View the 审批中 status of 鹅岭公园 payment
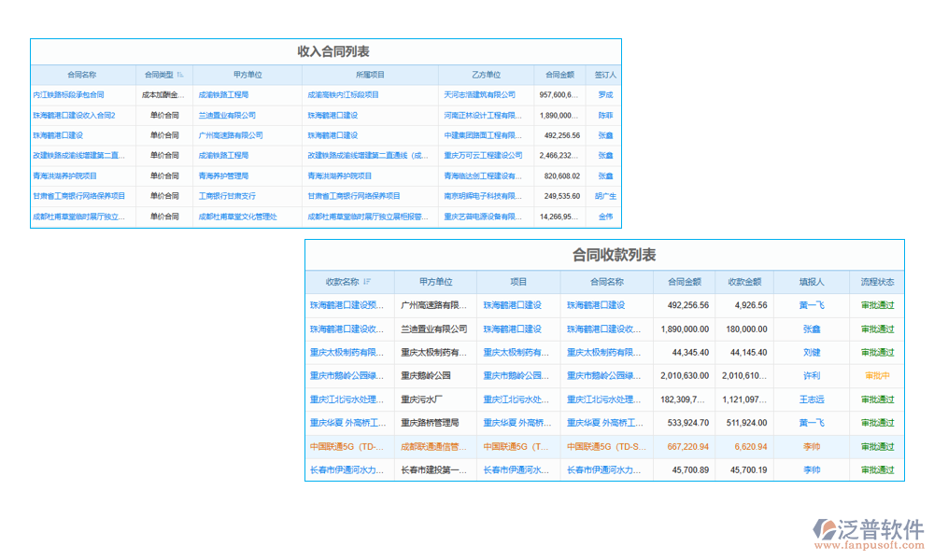Viewport: 934px width, 560px height. tap(878, 376)
